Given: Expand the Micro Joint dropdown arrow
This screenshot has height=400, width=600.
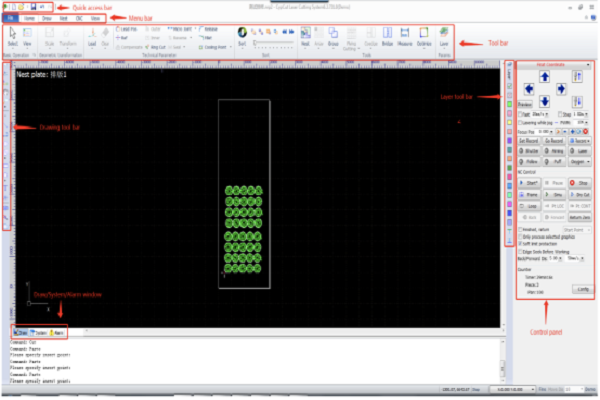Looking at the screenshot, I should click(196, 29).
